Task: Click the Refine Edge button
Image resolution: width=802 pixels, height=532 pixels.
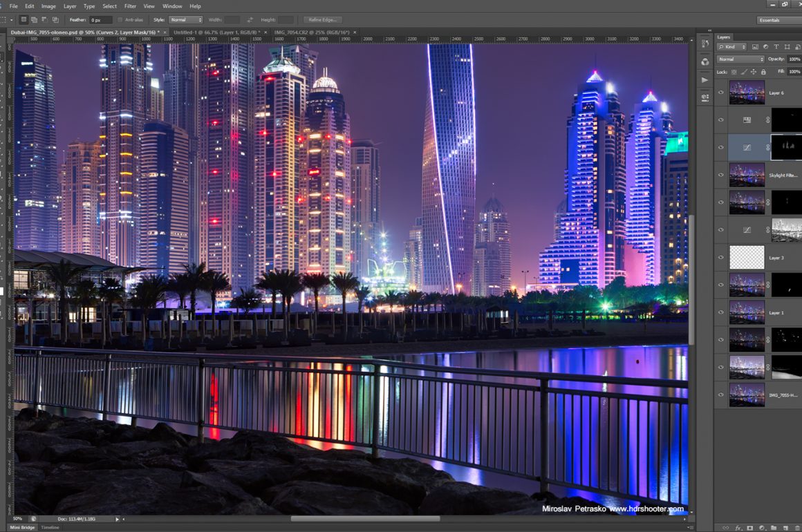Action: pyautogui.click(x=322, y=20)
